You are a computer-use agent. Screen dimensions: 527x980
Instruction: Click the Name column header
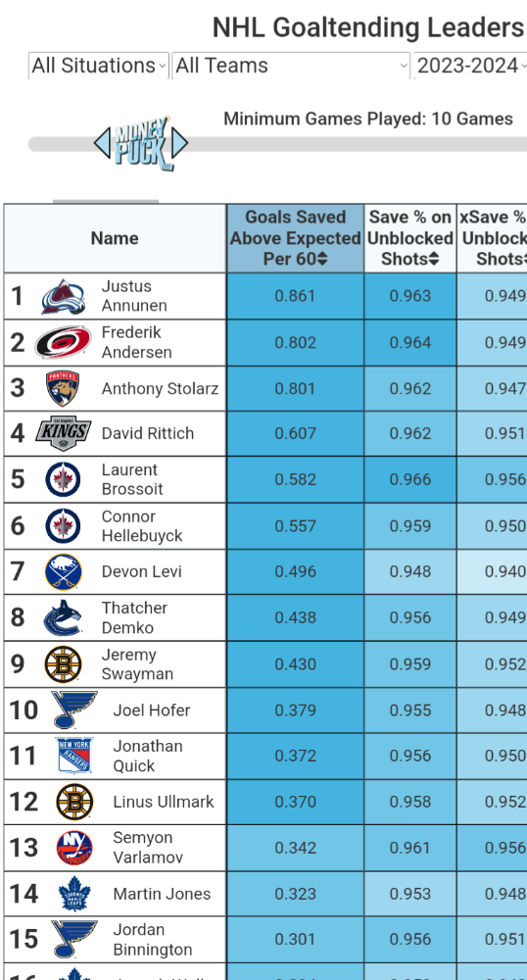(115, 238)
